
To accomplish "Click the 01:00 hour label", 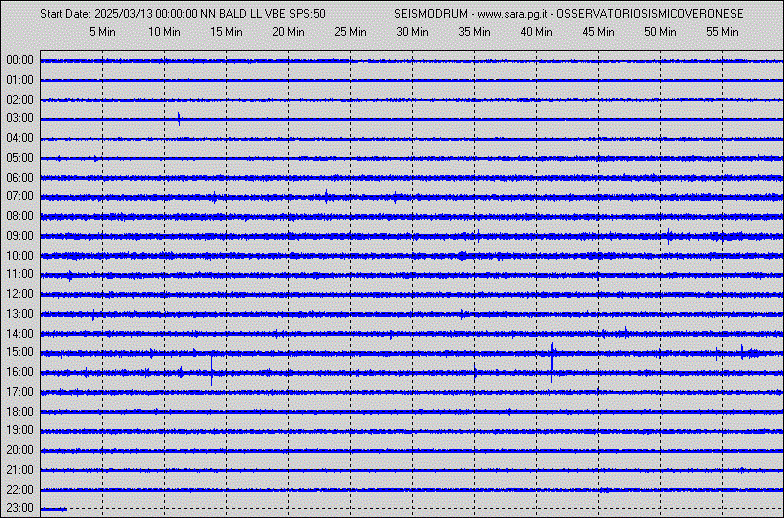I will 20,80.
